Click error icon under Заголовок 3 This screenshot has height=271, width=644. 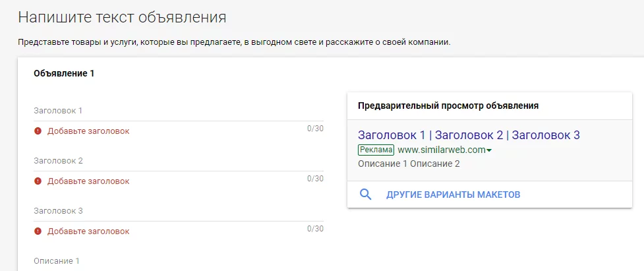(x=38, y=231)
